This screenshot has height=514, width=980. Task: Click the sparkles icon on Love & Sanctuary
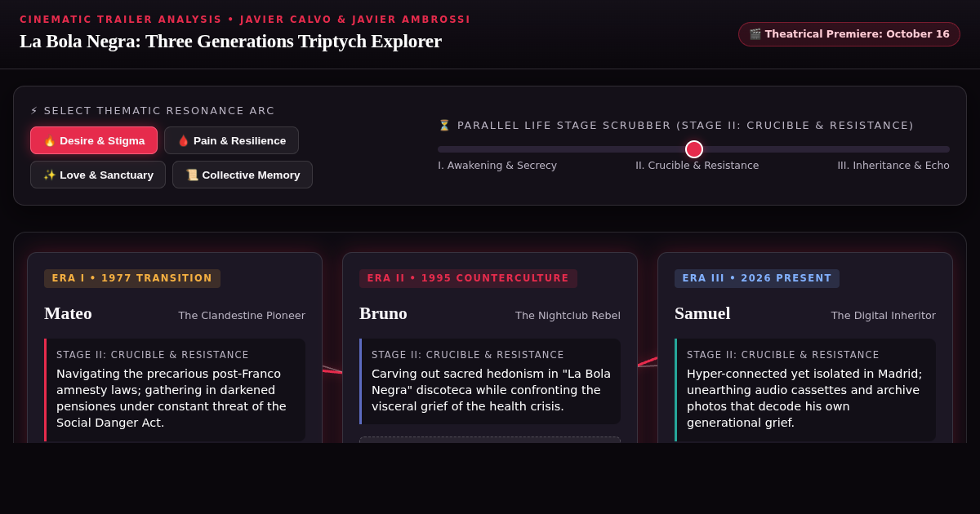point(50,175)
